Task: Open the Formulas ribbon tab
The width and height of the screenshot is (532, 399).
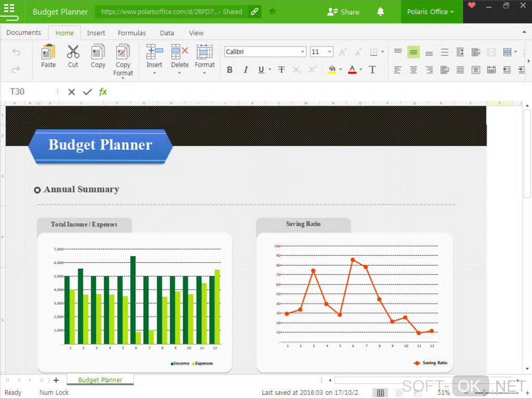Action: tap(131, 33)
